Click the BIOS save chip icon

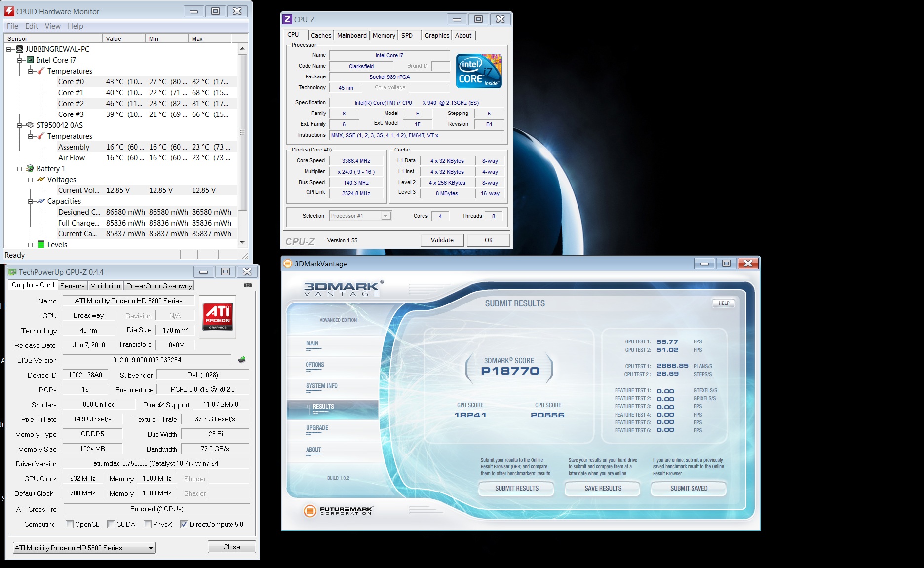point(242,360)
